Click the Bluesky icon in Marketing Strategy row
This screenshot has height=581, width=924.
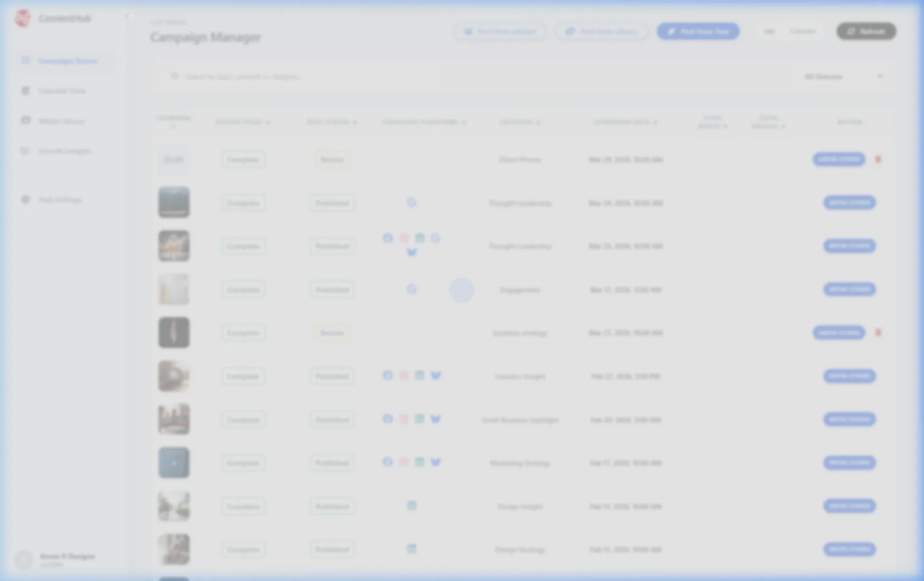(436, 462)
